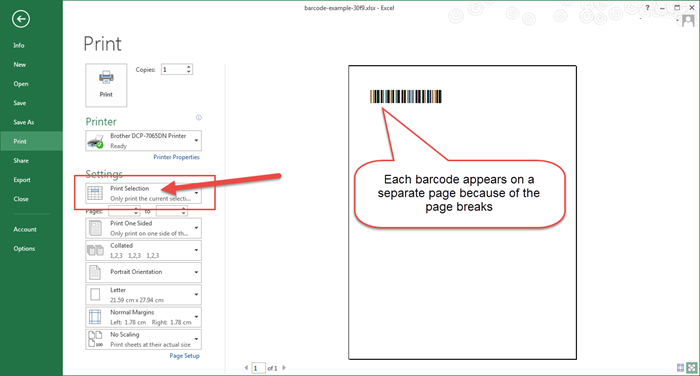The image size is (700, 376).
Task: Click the barcode in the print preview
Action: coord(406,96)
